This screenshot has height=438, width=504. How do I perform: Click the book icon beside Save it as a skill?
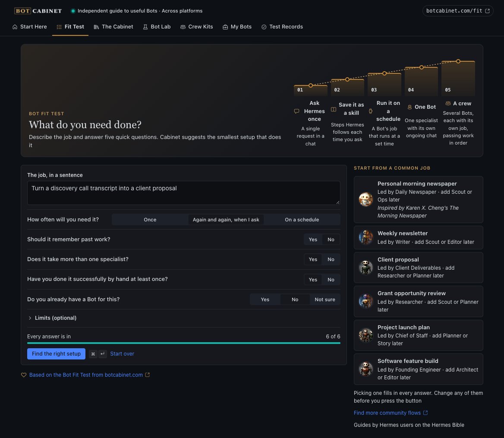[334, 109]
